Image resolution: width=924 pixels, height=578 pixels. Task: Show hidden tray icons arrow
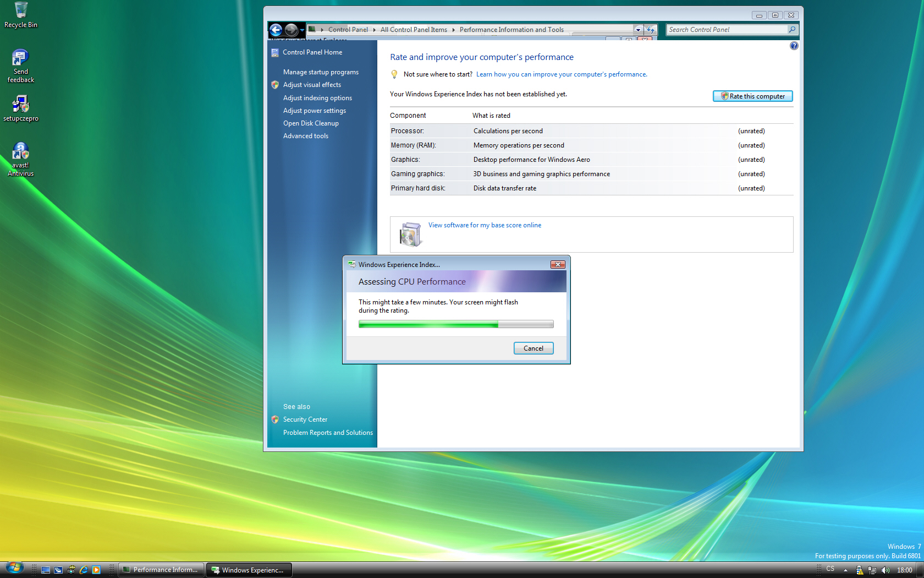[x=845, y=570]
